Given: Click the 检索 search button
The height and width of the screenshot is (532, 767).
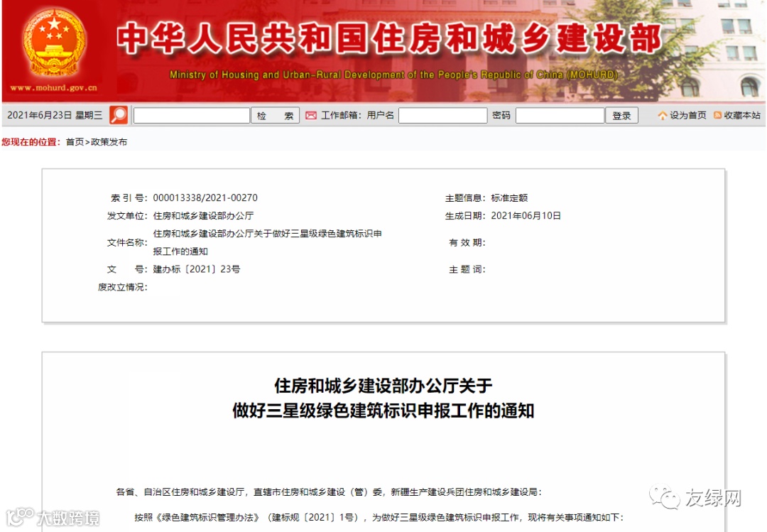Looking at the screenshot, I should point(275,116).
